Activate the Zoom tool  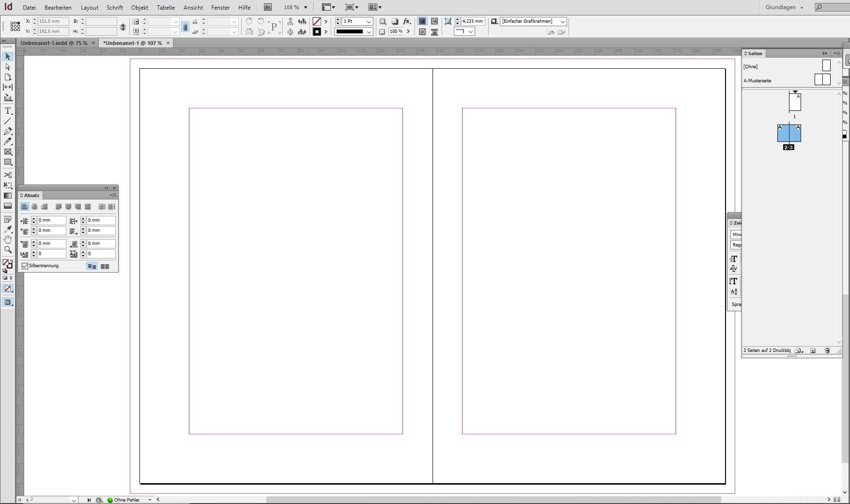click(8, 250)
